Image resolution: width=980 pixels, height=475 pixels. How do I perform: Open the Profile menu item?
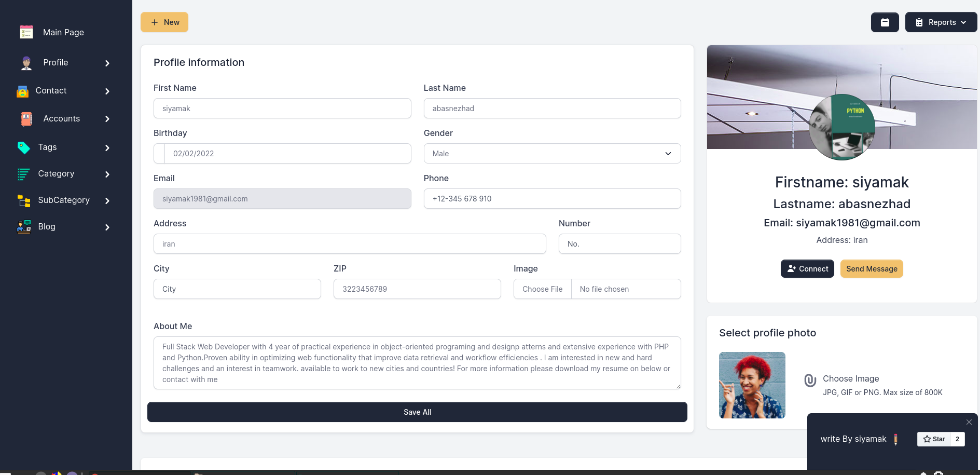56,63
